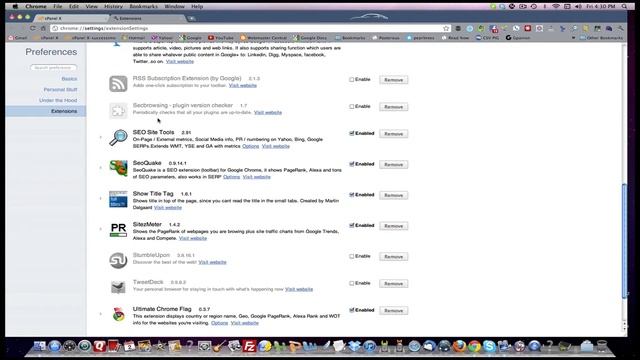Click the SitezMeter PR icon
Viewport: 640px width, 360px height.
tap(118, 229)
